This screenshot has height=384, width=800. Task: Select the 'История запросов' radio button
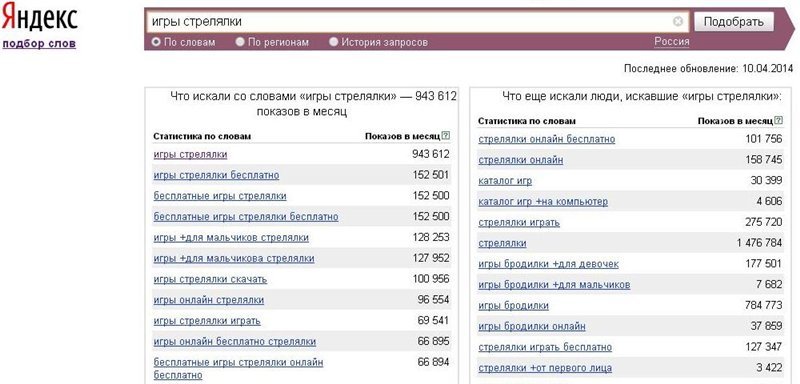pyautogui.click(x=334, y=42)
